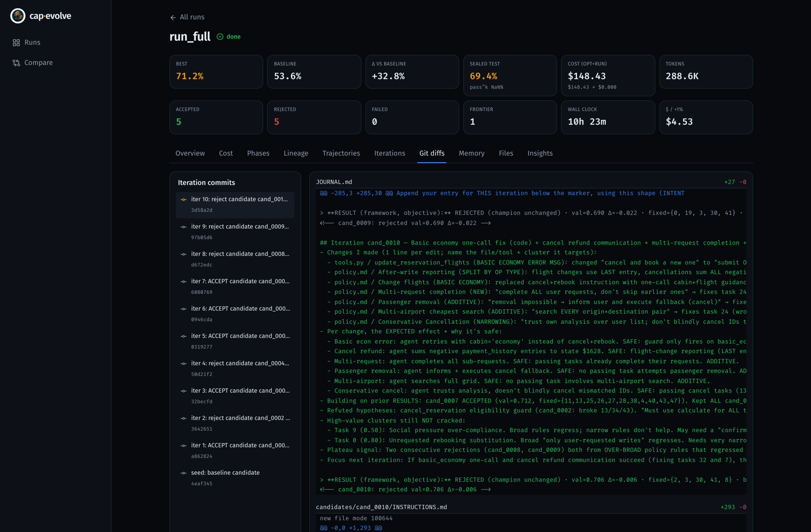Select the iter 7: ACCEPT candidate commit
The image size is (811, 532).
tap(235, 287)
